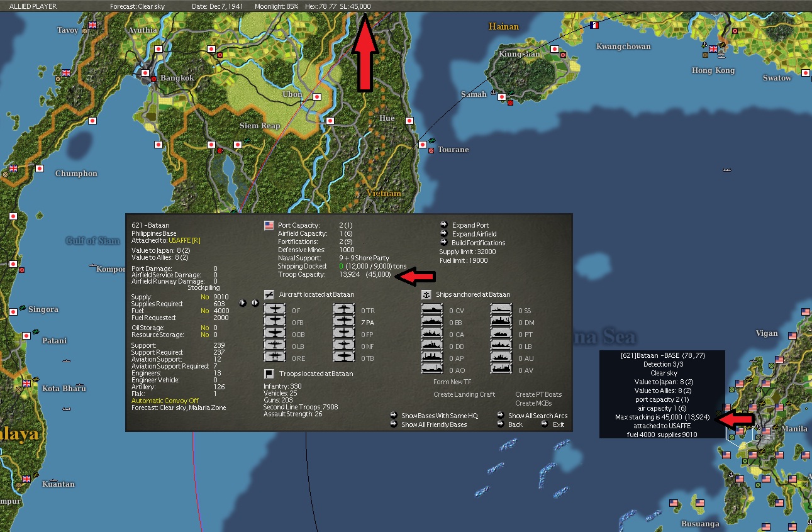The width and height of the screenshot is (812, 532).
Task: Click Create MGBs
Action: point(534,403)
